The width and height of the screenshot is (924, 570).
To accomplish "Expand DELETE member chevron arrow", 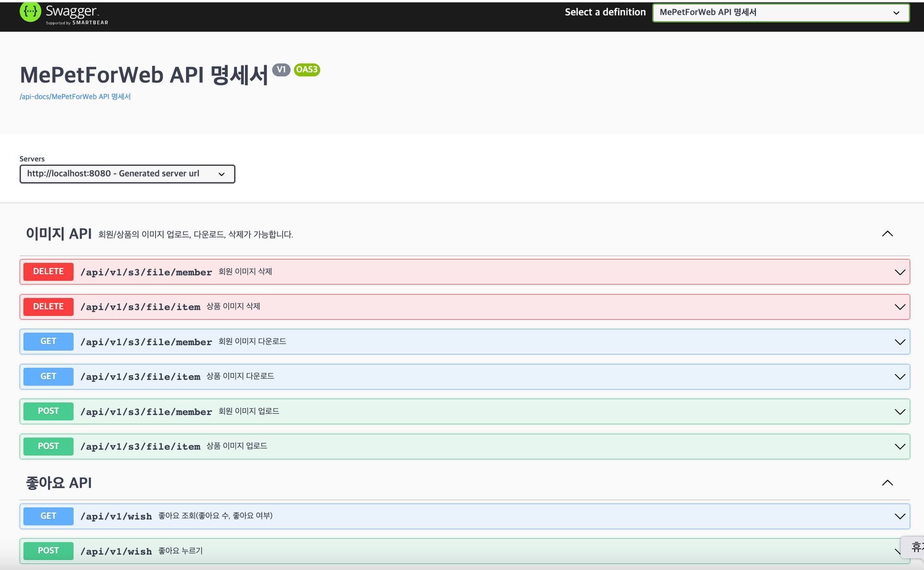I will click(900, 272).
